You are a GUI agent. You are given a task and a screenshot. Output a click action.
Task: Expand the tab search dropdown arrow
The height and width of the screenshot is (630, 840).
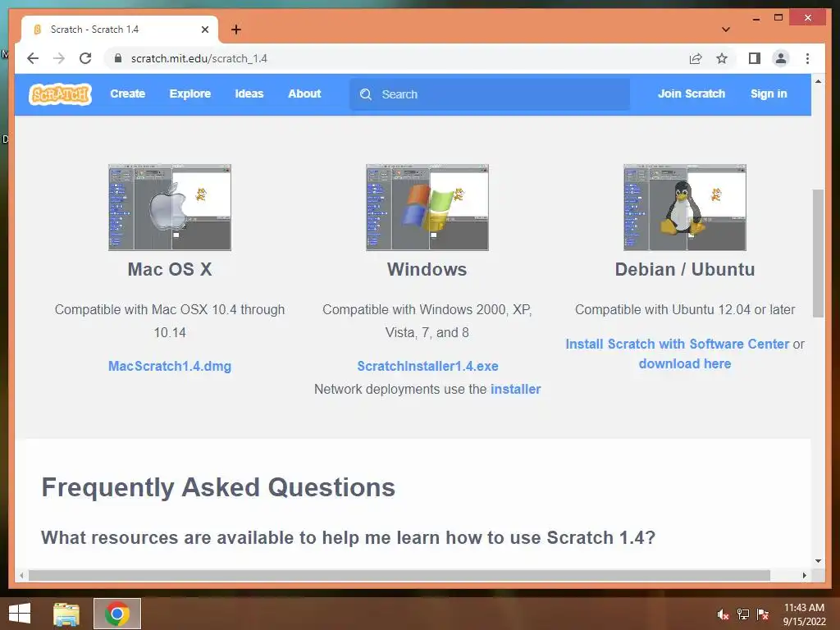click(726, 30)
